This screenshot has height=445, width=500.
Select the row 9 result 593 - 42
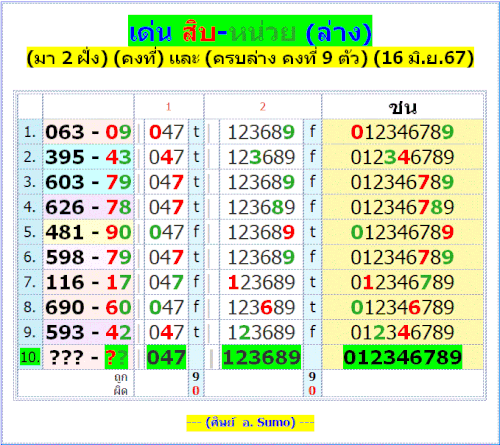pos(88,332)
